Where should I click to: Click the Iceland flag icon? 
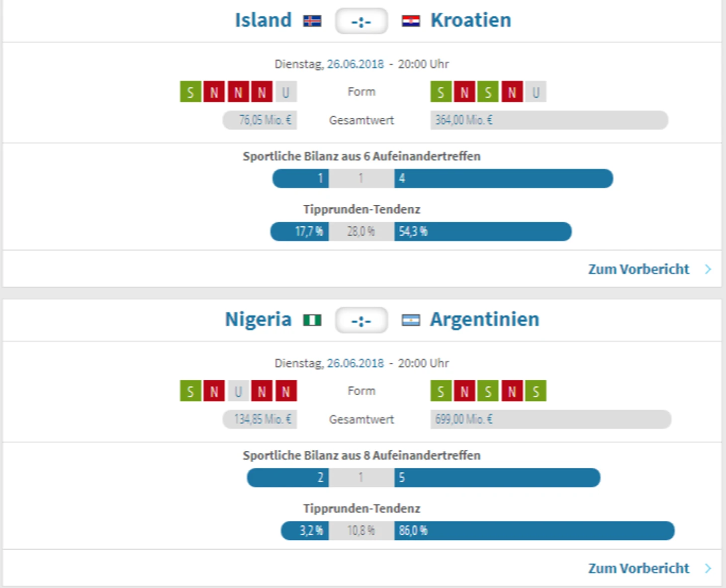(x=312, y=21)
